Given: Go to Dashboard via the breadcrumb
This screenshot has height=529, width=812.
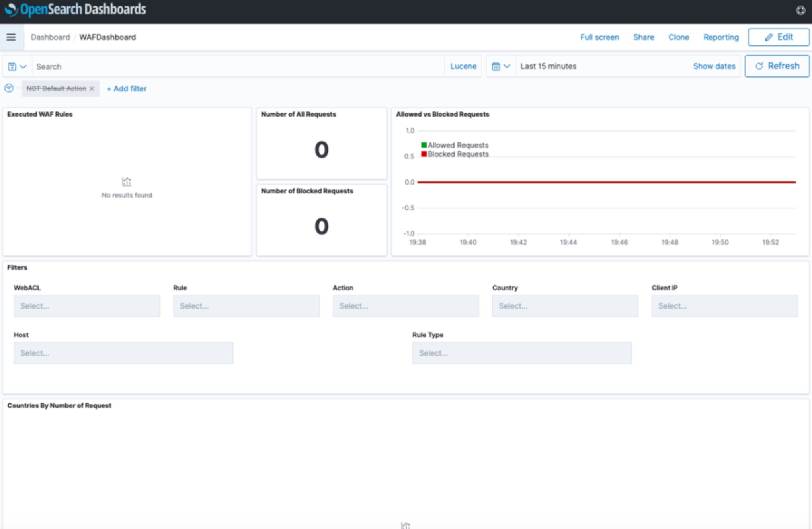Looking at the screenshot, I should coord(50,37).
